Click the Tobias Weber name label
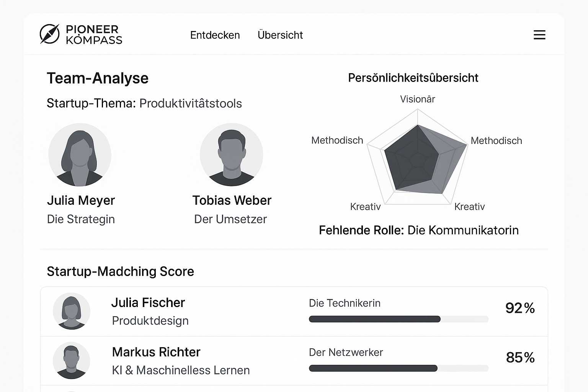The width and height of the screenshot is (588, 392). click(x=232, y=201)
